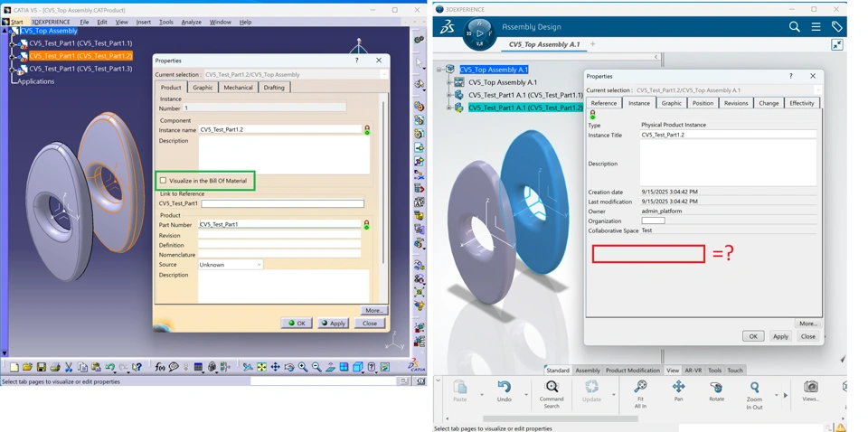Click the Command Search icon
Viewport: 868px width, 432px height.
(552, 390)
